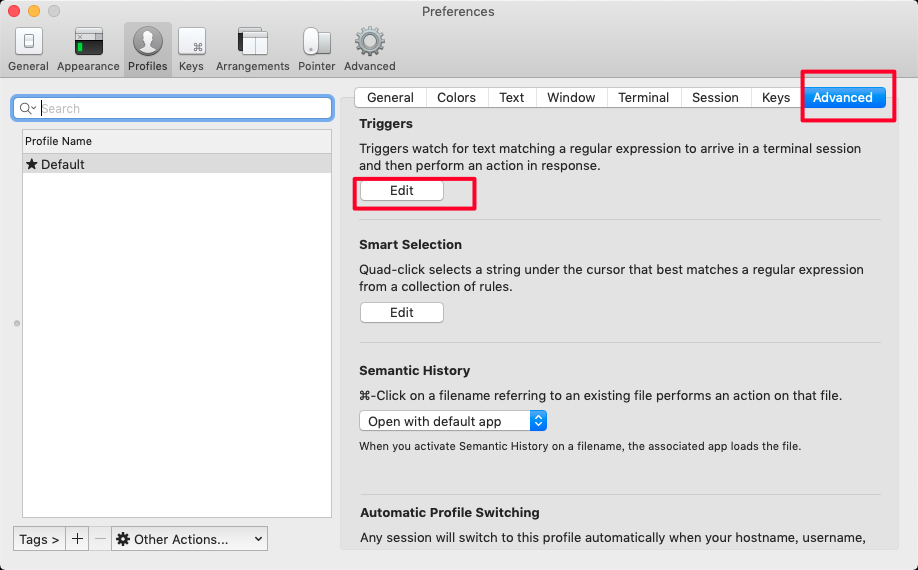Switch to the Window profile tab
Screen dimensions: 918x570
(x=571, y=98)
